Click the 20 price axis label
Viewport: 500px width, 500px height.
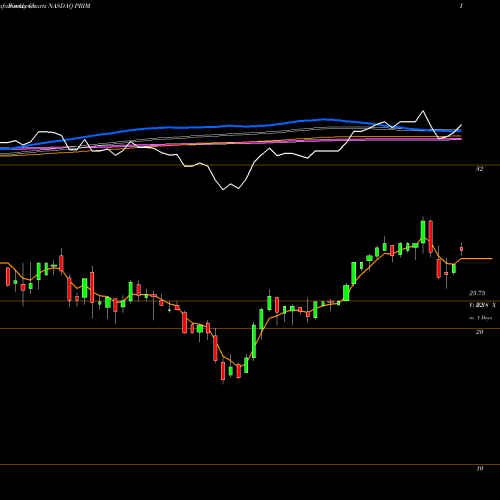click(x=479, y=332)
